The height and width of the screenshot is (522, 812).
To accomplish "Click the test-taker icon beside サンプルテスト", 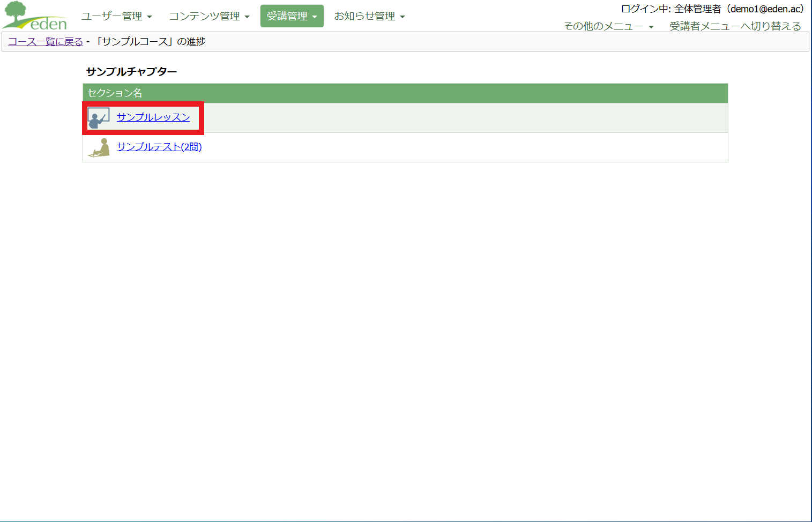I will click(x=99, y=147).
